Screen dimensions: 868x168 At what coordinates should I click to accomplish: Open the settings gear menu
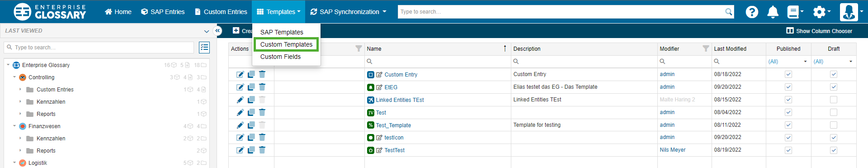click(821, 12)
